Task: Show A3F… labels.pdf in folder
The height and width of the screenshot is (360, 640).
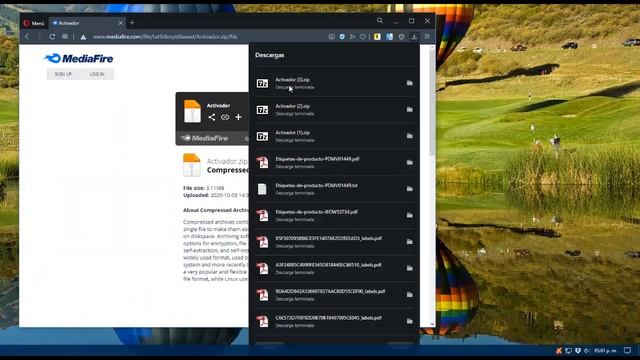Action: click(x=409, y=268)
